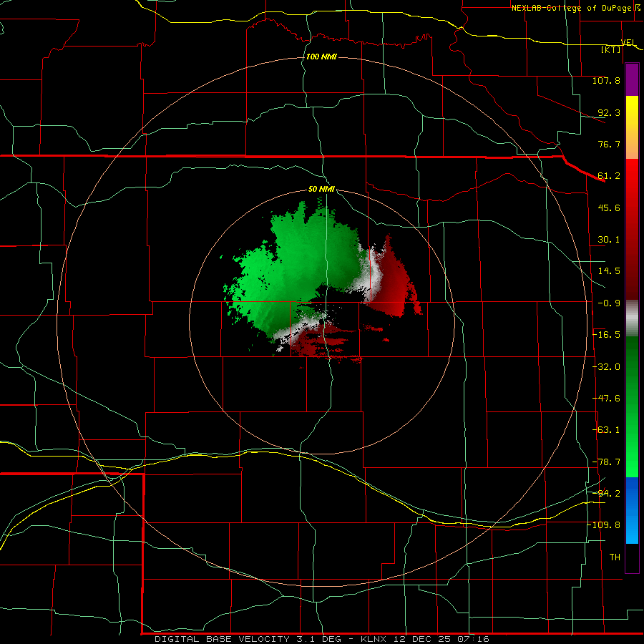
Task: Pick the purple segment of the velocity color bar
Action: coord(632,79)
